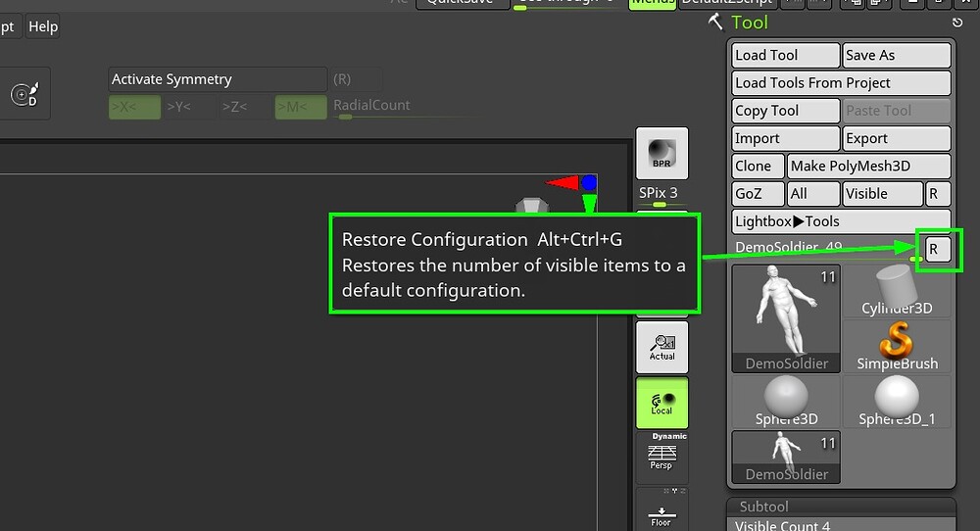
Task: Click the grey head icon of the camera view
Action: 532,206
